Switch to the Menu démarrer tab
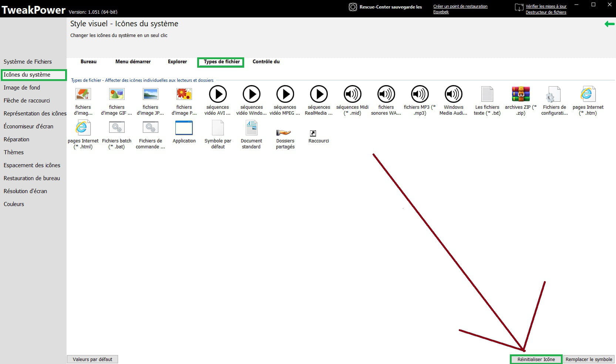Image resolution: width=616 pixels, height=364 pixels. 133,62
